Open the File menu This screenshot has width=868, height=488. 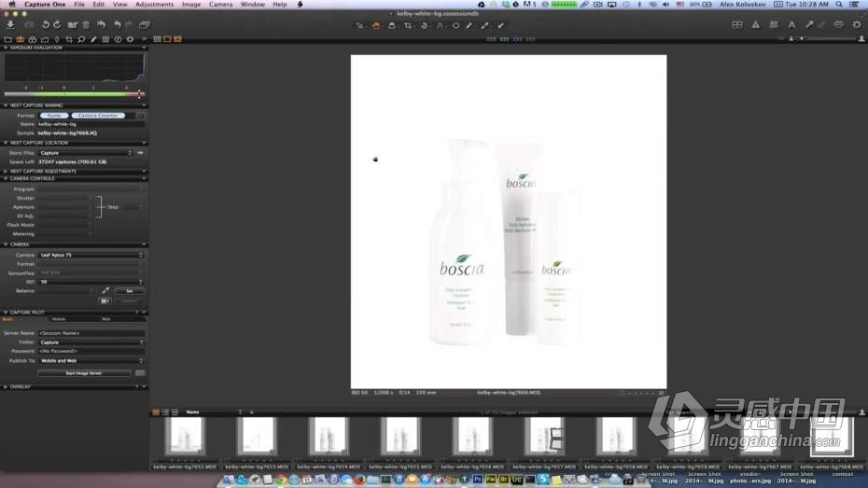pos(79,5)
